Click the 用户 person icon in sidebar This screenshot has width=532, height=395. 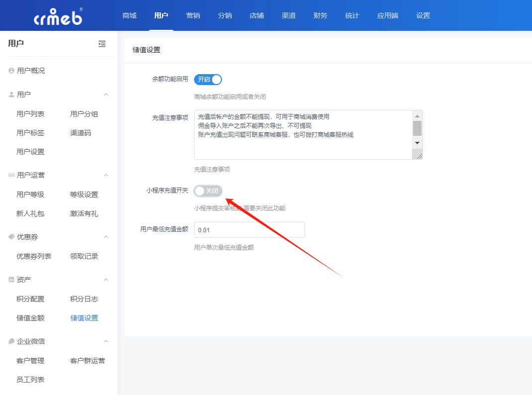point(11,95)
